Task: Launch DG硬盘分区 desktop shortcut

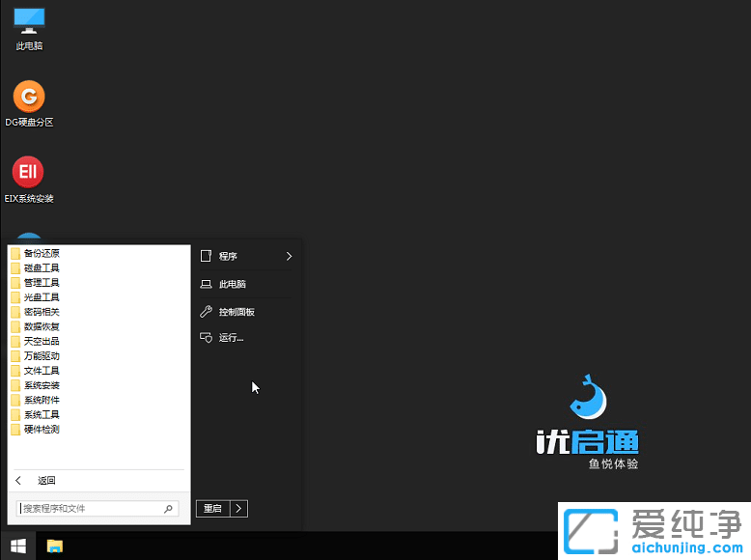Action: pos(29,100)
